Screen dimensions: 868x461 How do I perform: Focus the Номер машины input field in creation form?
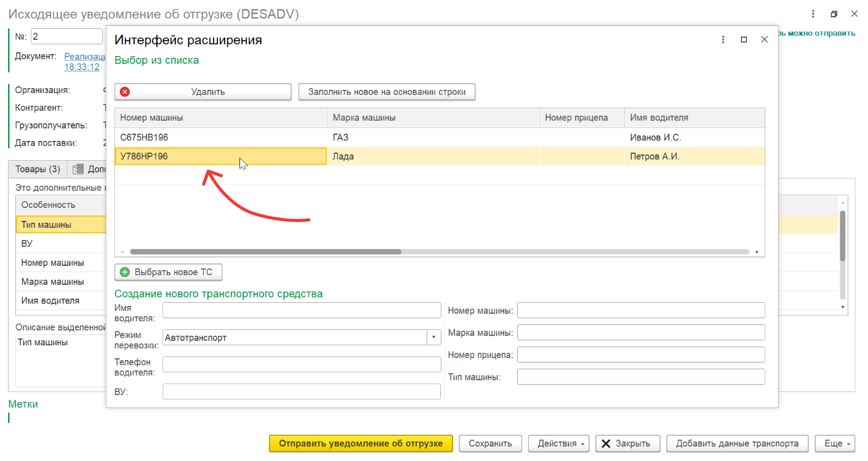641,310
